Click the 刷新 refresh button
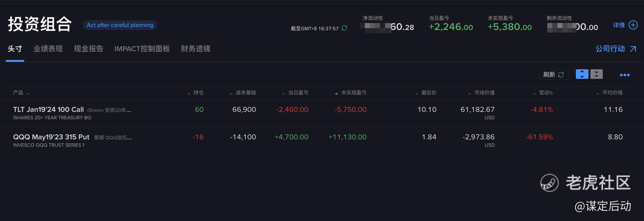The width and height of the screenshot is (644, 221). pos(553,74)
